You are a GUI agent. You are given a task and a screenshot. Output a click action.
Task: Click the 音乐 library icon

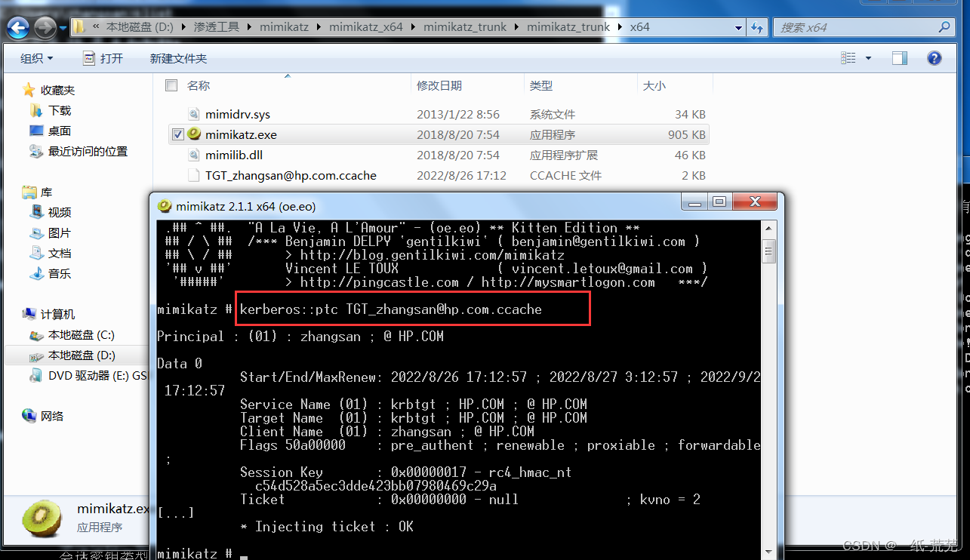pos(36,273)
